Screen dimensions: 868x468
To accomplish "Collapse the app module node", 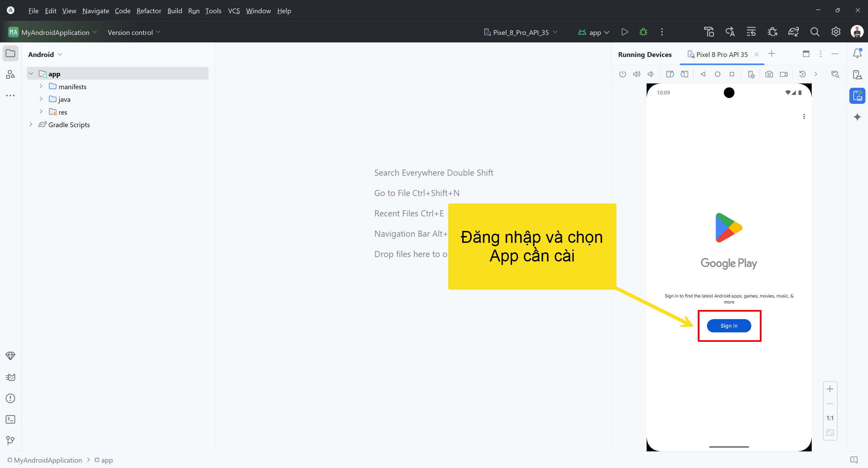I will pos(31,74).
